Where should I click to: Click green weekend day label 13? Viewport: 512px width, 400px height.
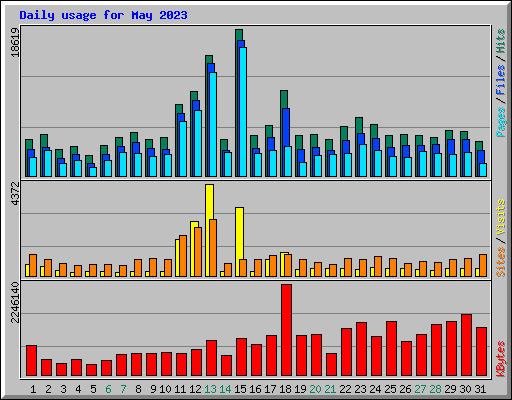coord(210,389)
